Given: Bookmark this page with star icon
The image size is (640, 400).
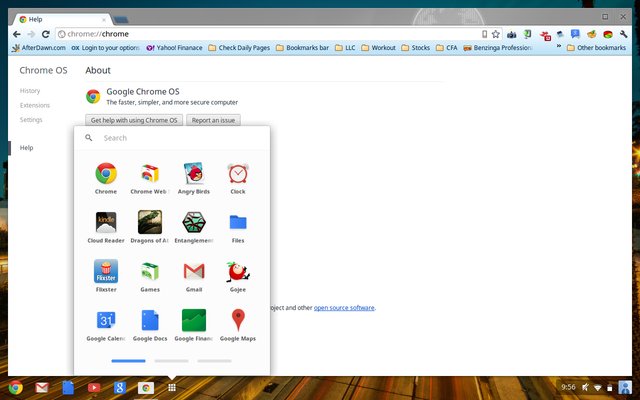Looking at the screenshot, I should coord(496,34).
